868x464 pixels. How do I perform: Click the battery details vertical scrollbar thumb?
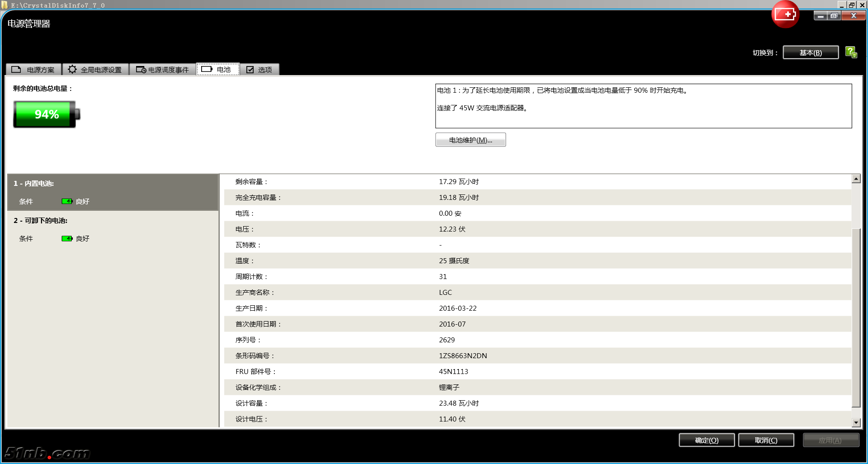point(856,317)
